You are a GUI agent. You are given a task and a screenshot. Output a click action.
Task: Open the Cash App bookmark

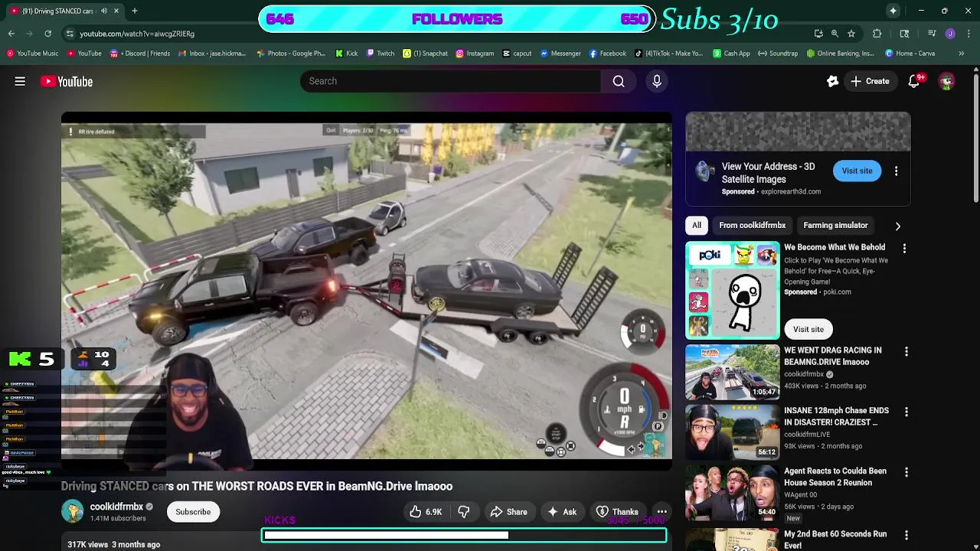(x=731, y=54)
